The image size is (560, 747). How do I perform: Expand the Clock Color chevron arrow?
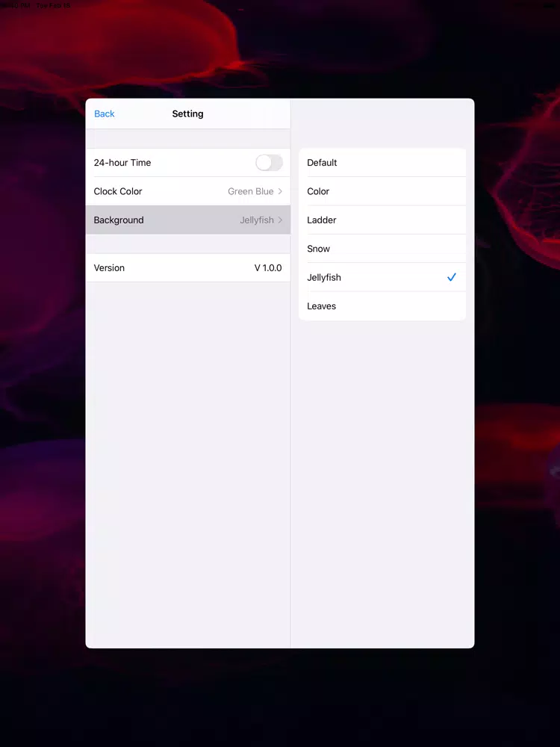[x=280, y=191]
